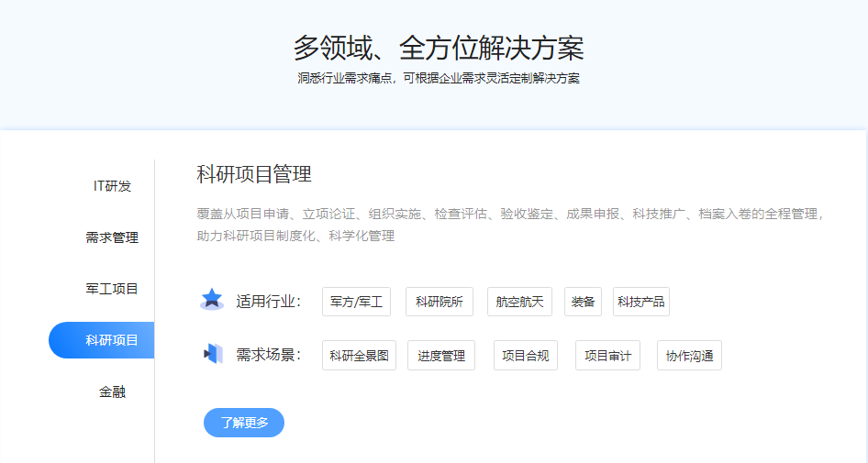Select the 科研院所 industry tag
Viewport: 868px width, 463px height.
click(x=440, y=302)
